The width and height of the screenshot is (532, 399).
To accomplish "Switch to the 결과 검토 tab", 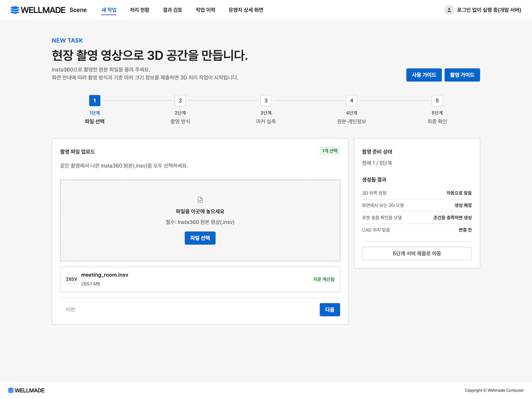I will (173, 10).
